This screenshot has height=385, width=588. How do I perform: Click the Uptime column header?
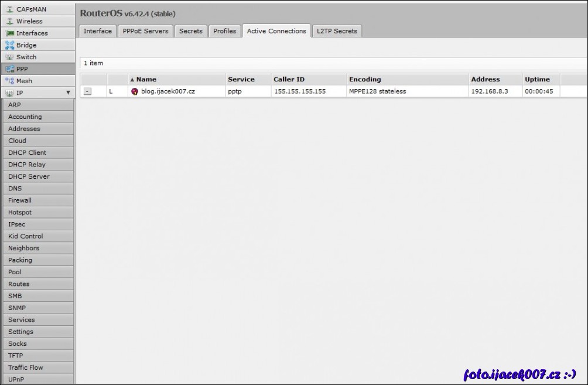537,79
